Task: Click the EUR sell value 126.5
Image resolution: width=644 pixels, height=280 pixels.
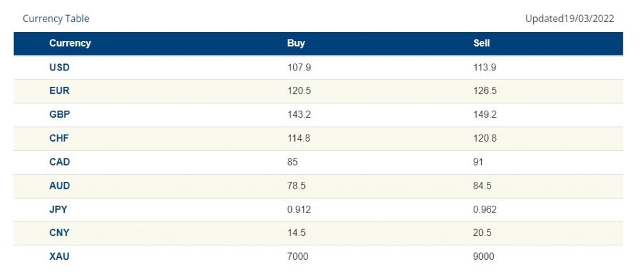Action: 485,91
